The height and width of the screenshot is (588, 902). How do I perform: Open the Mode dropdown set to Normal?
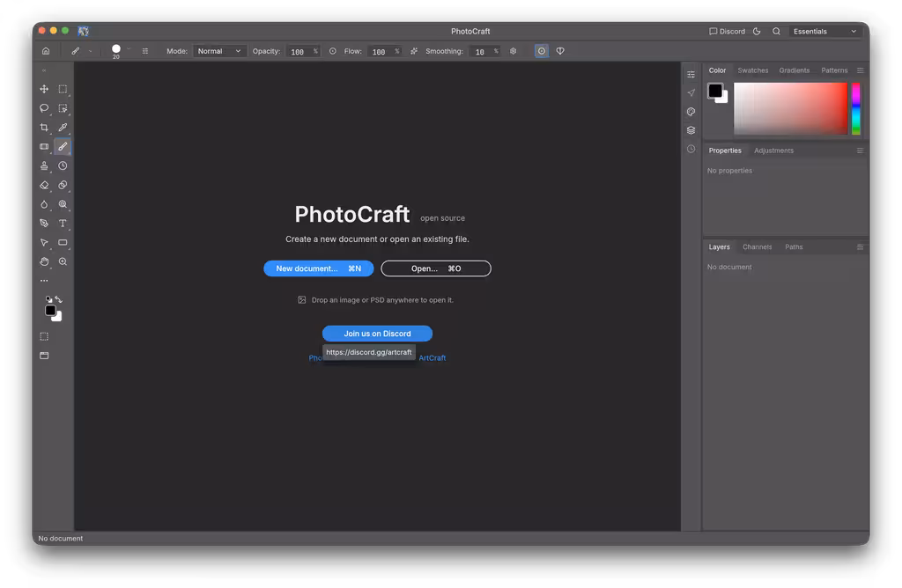click(219, 51)
